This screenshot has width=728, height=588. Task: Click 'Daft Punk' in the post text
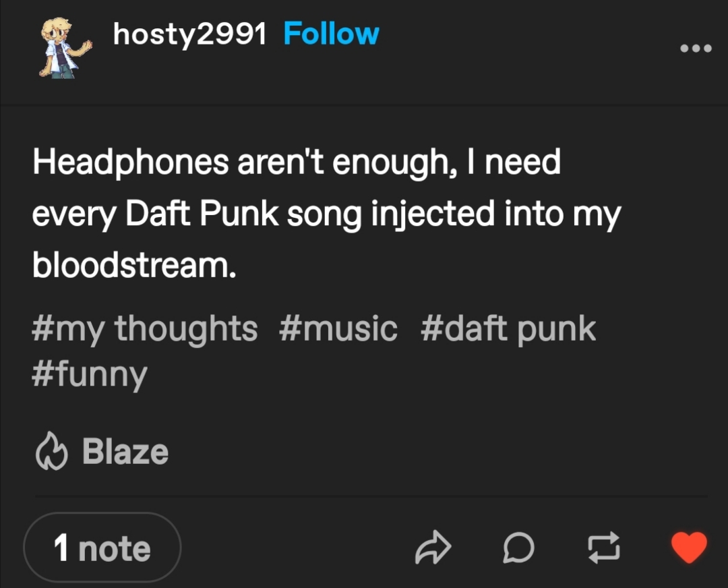(202, 214)
